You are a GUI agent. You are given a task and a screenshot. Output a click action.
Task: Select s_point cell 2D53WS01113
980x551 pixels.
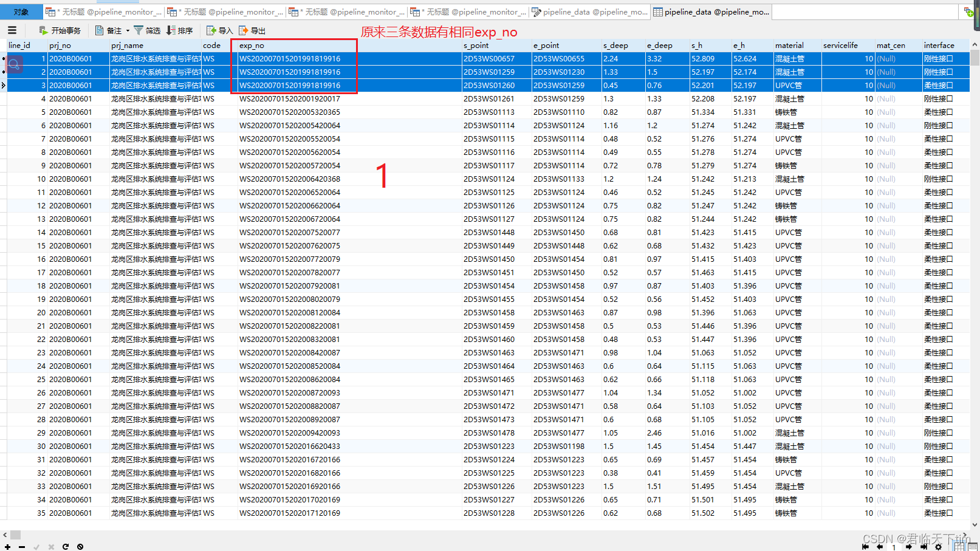pyautogui.click(x=496, y=112)
